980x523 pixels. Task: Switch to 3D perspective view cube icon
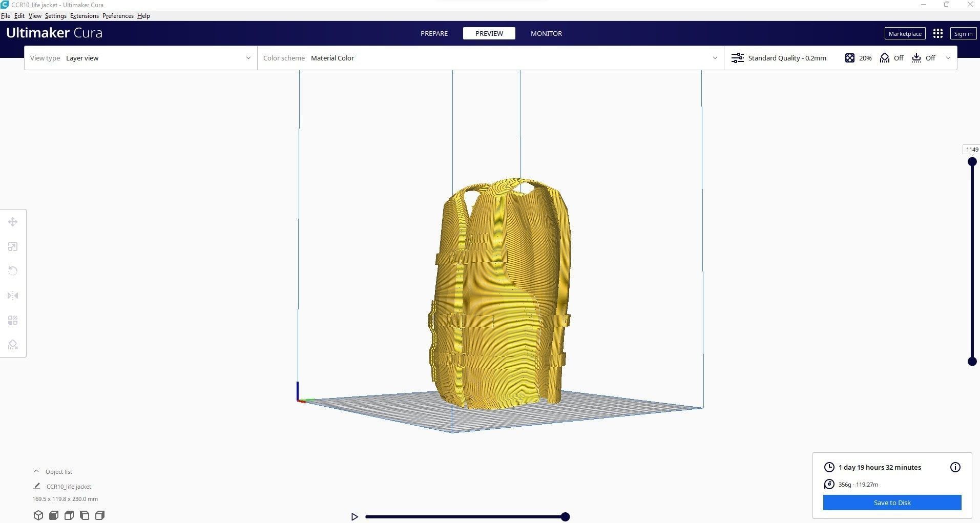[38, 515]
